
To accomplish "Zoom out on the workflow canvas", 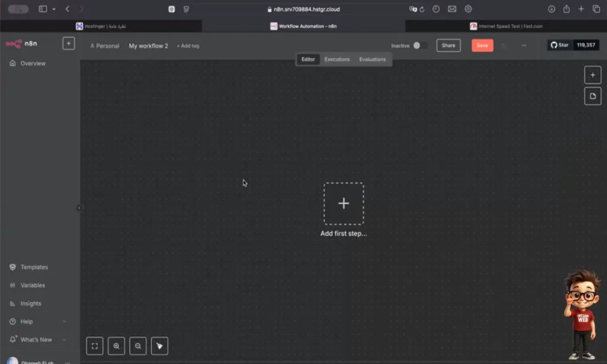I will tap(138, 346).
